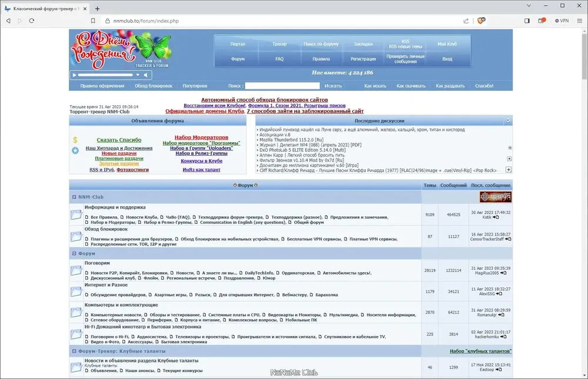The image size is (588, 379).
Task: Open the browser hamburger menu
Action: [579, 21]
